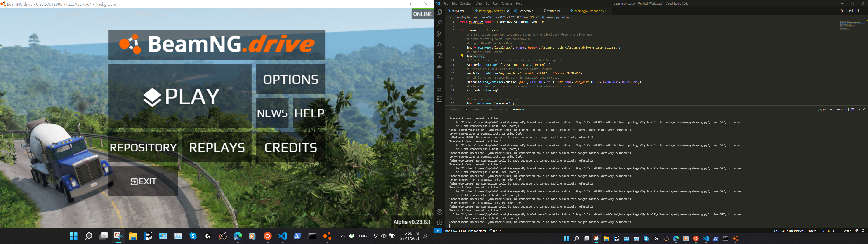This screenshot has height=244, width=868.
Task: Switch to the DEBUG CONSOLE panel tab
Action: point(497,110)
